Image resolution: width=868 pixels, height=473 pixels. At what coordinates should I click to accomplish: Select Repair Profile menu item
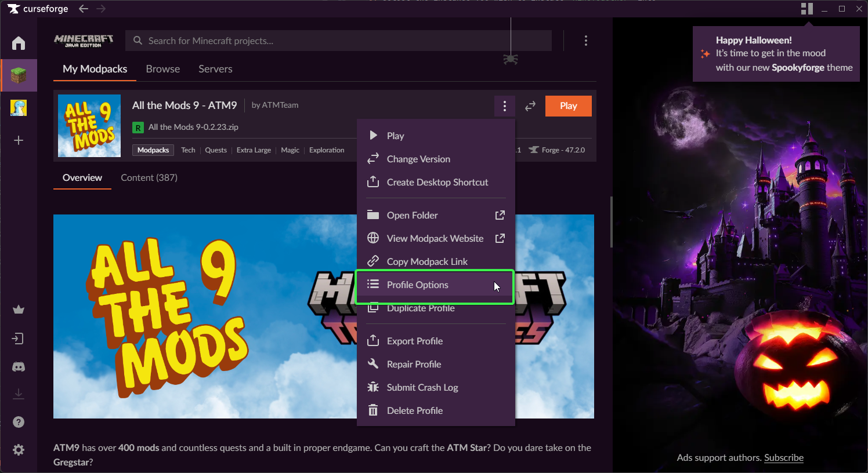[436, 364]
